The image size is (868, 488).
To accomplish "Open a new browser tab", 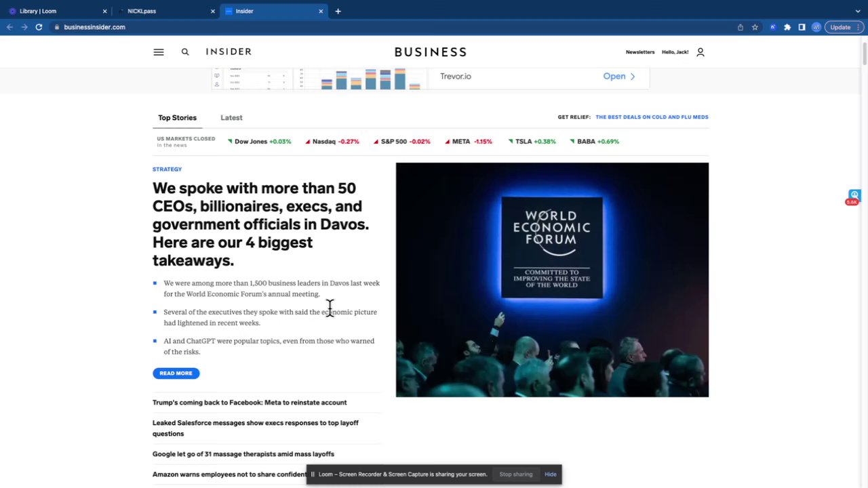I will [x=338, y=11].
